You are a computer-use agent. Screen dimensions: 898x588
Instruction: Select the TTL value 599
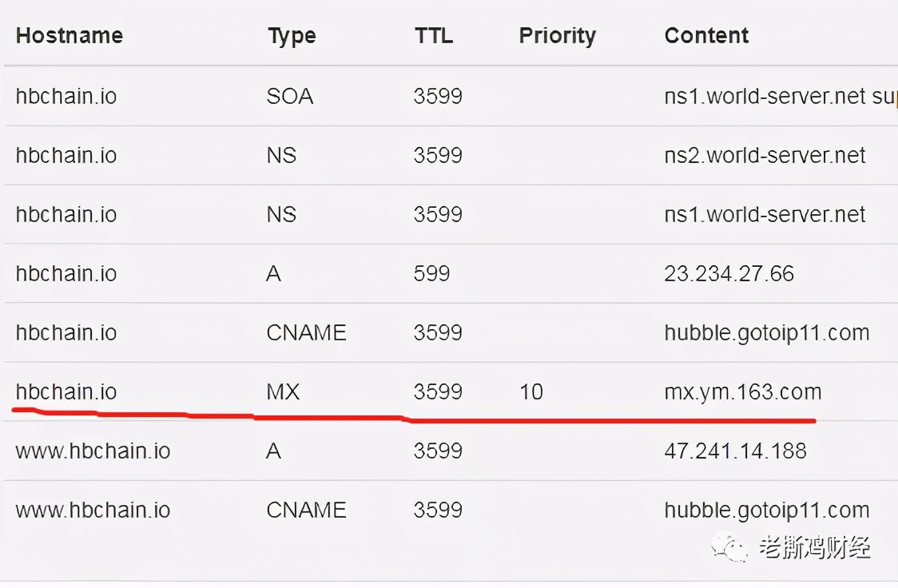pyautogui.click(x=431, y=274)
